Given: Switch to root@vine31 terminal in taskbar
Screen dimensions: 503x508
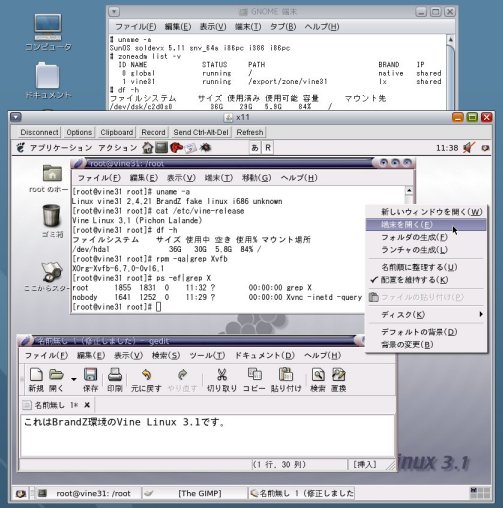Looking at the screenshot, I should pos(87,493).
